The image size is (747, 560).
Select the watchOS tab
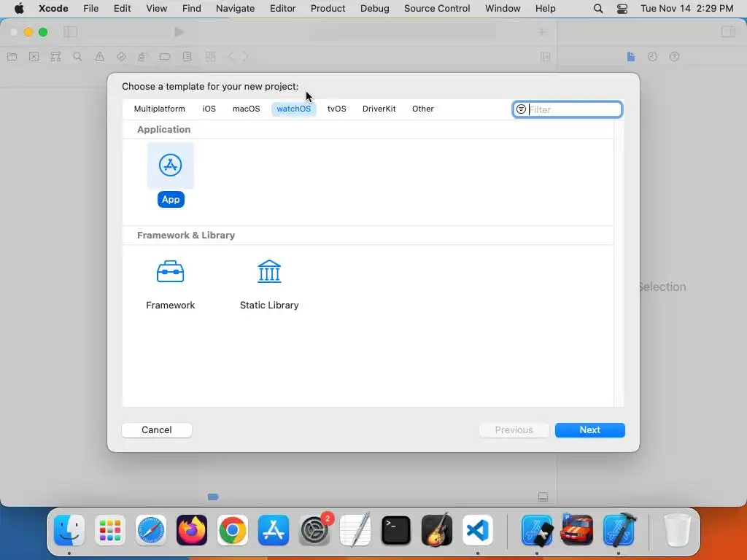tap(293, 109)
